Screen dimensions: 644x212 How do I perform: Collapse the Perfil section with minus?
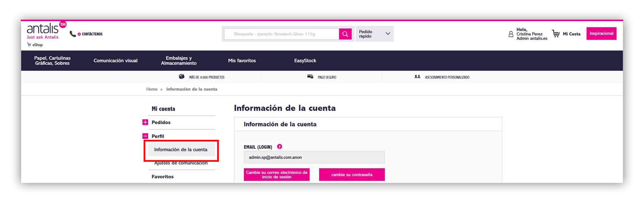145,136
